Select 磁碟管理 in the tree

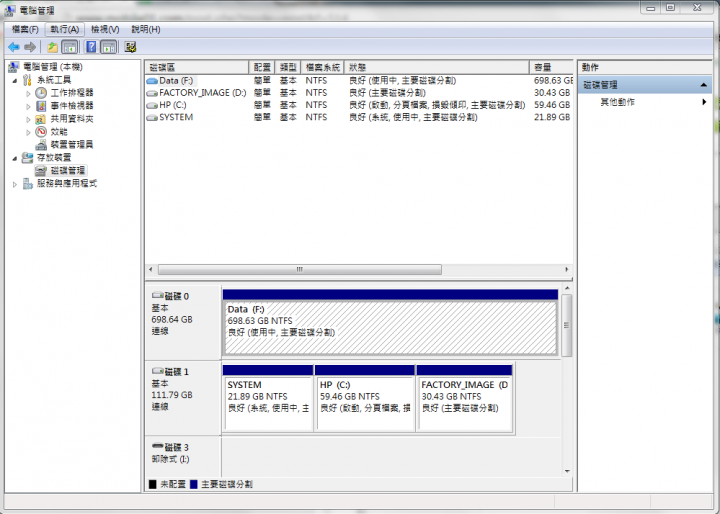pyautogui.click(x=68, y=170)
